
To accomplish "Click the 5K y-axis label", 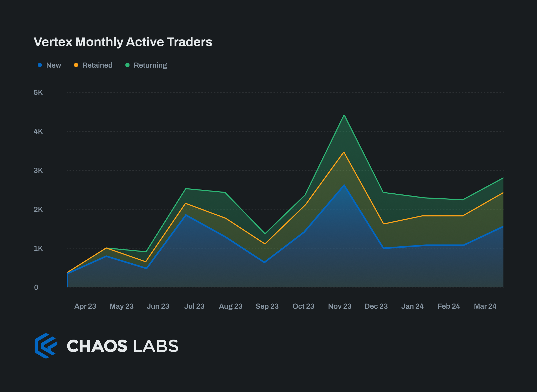I will (38, 92).
